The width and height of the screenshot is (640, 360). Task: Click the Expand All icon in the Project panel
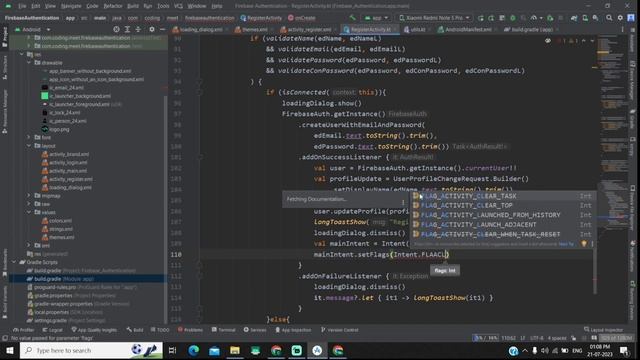(x=127, y=29)
